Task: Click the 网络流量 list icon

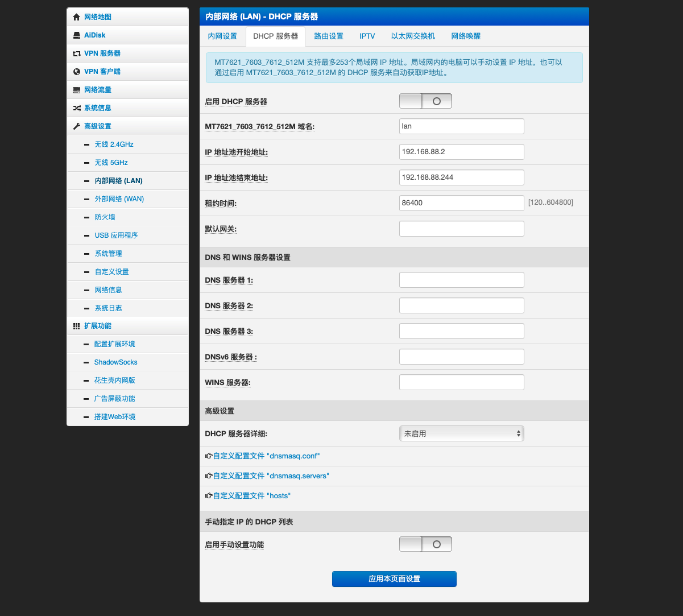Action: pos(77,90)
